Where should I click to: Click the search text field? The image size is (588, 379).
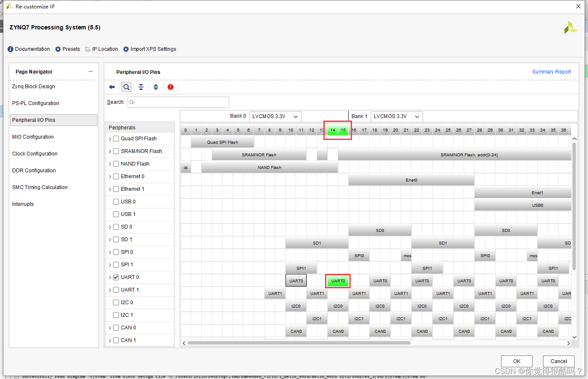(x=178, y=102)
